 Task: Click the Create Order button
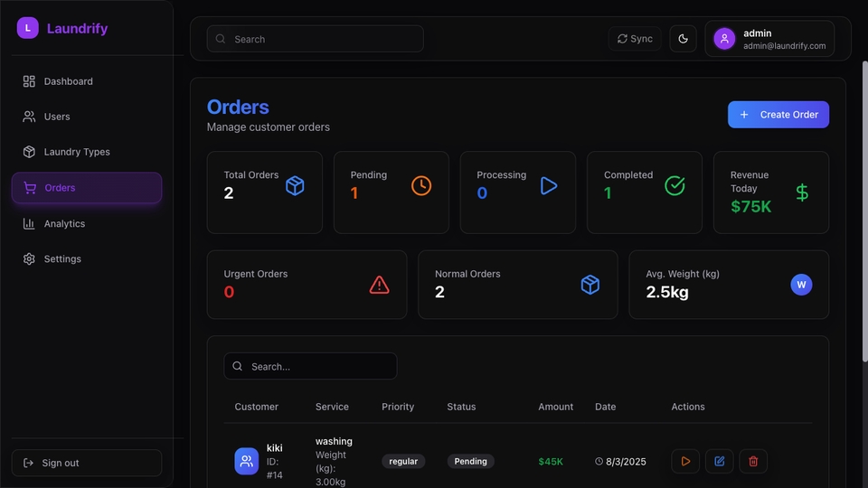point(778,115)
